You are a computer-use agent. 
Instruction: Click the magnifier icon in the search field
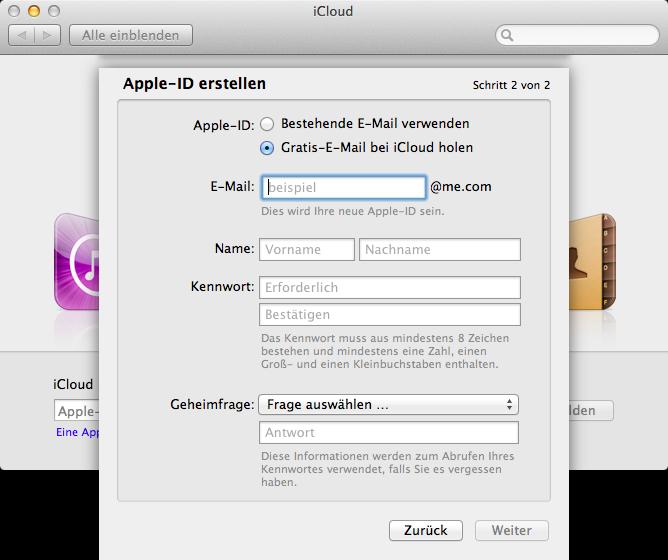tap(507, 35)
